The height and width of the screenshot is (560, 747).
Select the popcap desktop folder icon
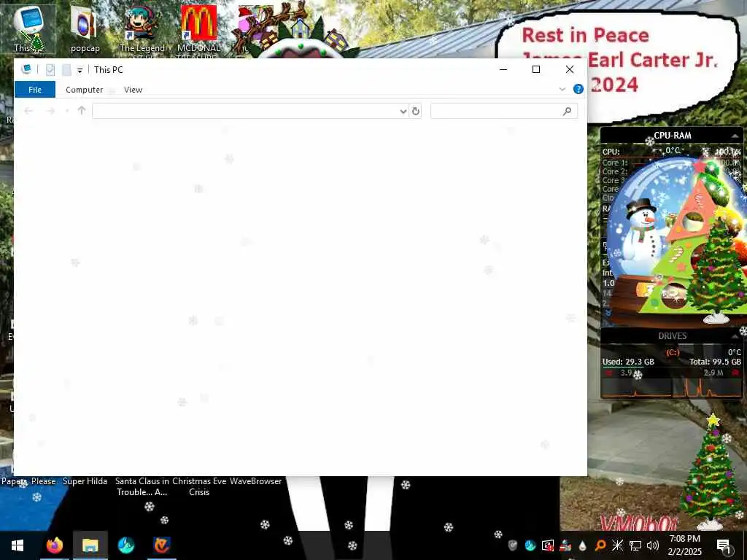(85, 28)
